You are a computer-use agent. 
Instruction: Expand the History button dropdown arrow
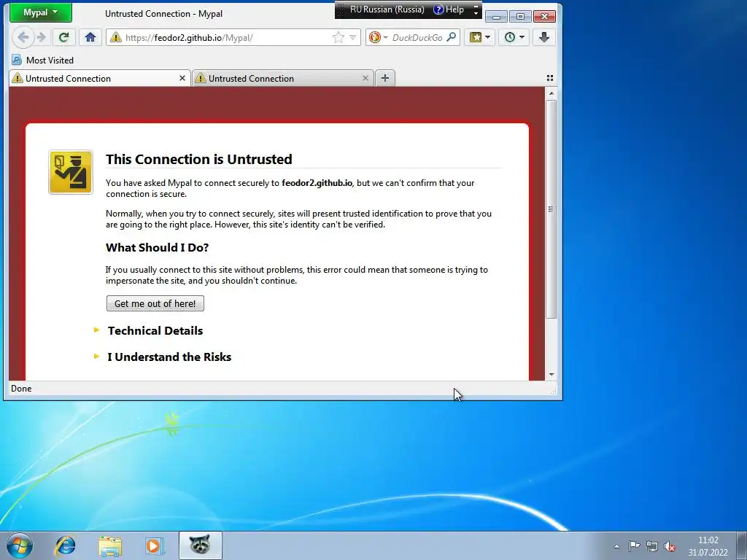(x=522, y=38)
